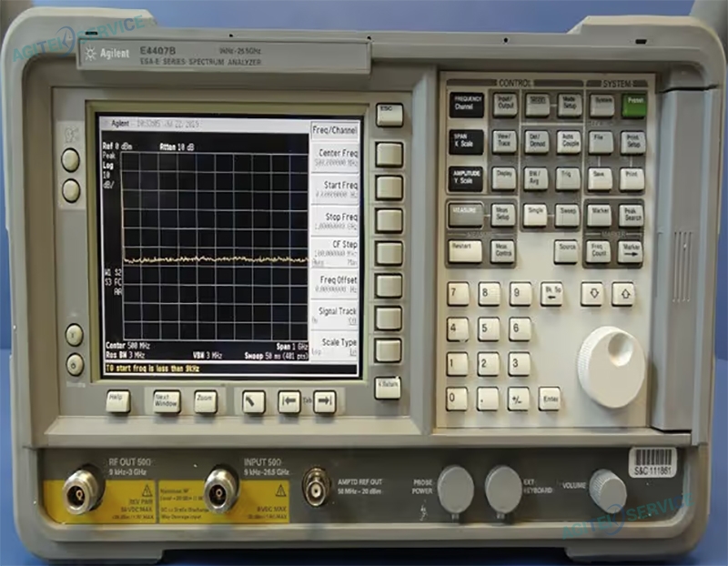Tap number key 1
The height and width of the screenshot is (566, 728).
pos(458,364)
